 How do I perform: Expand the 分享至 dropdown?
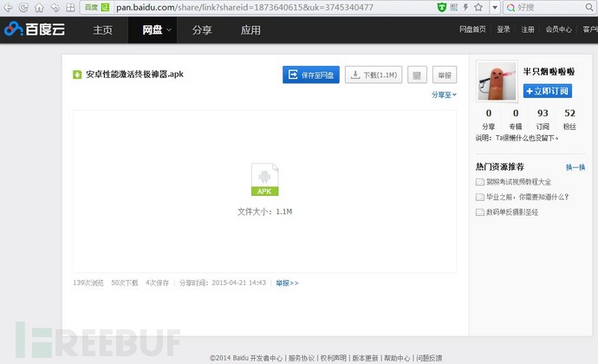click(x=444, y=94)
